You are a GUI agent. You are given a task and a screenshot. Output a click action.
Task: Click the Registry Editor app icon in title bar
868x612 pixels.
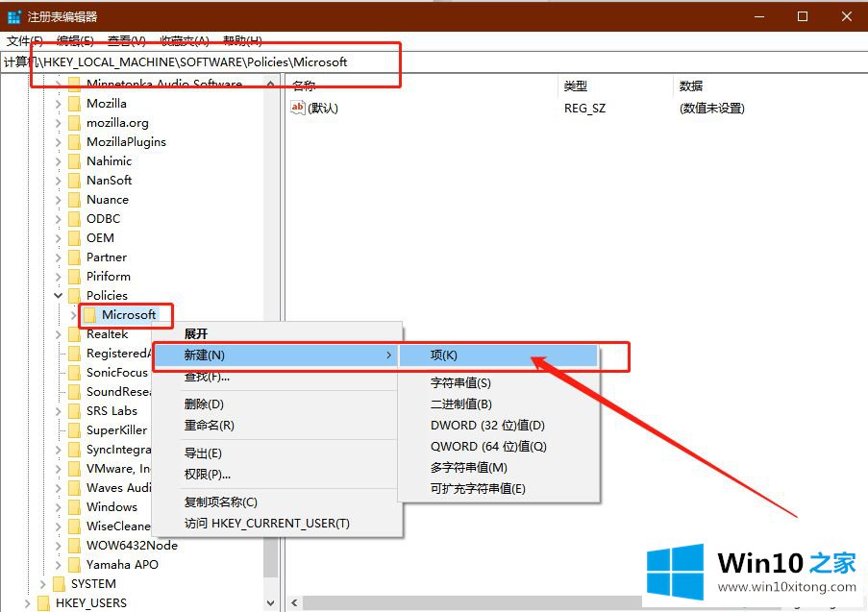coord(14,16)
